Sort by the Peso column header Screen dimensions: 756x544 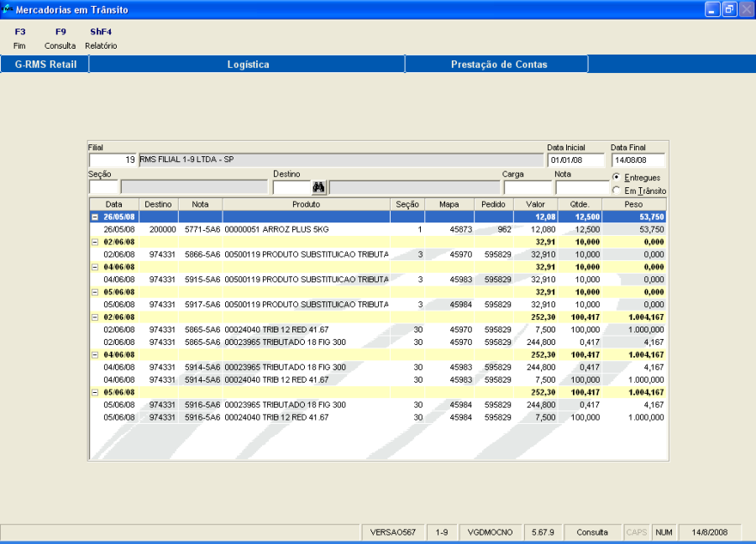point(634,204)
